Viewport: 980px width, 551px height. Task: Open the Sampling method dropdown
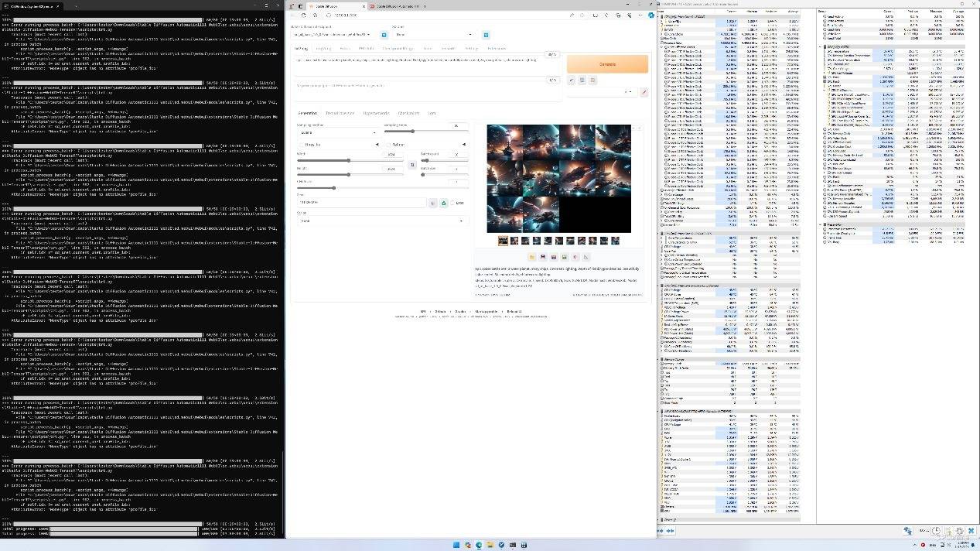[337, 132]
